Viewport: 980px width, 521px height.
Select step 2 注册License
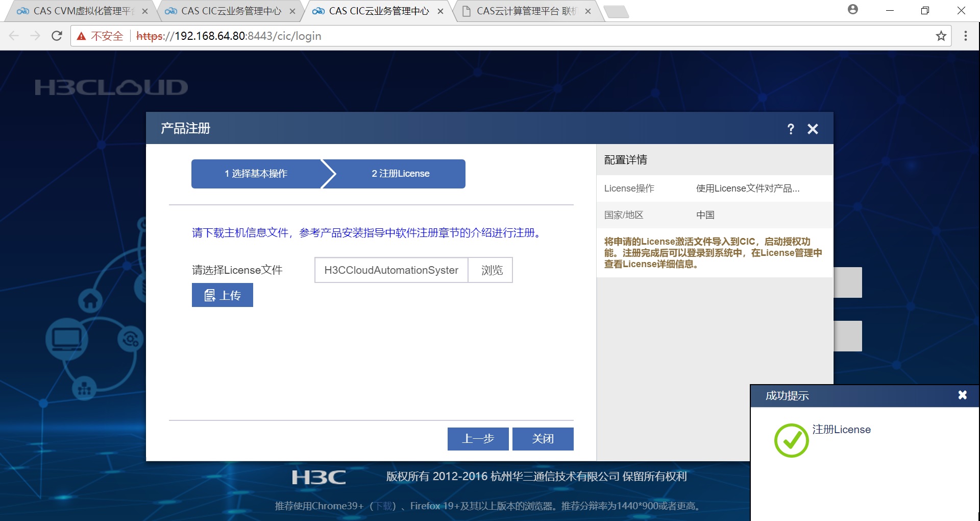pyautogui.click(x=400, y=174)
